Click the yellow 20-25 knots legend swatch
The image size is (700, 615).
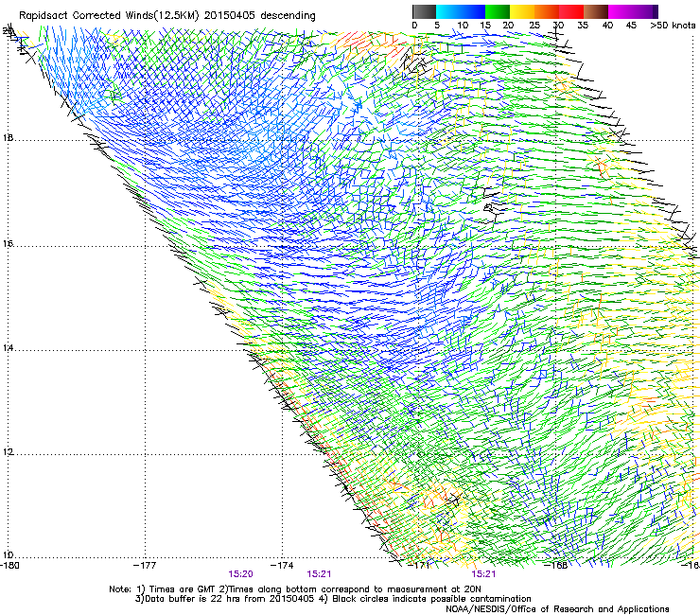click(522, 11)
